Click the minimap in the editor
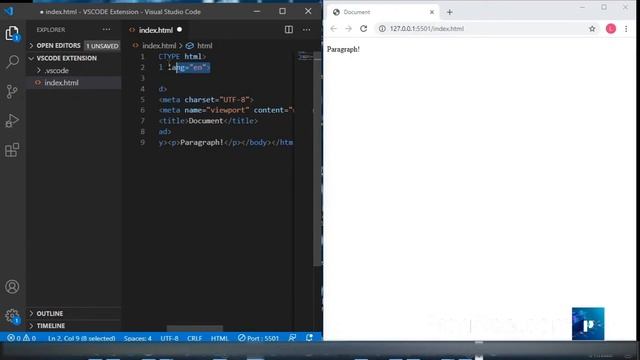This screenshot has width=640, height=360. (305, 56)
